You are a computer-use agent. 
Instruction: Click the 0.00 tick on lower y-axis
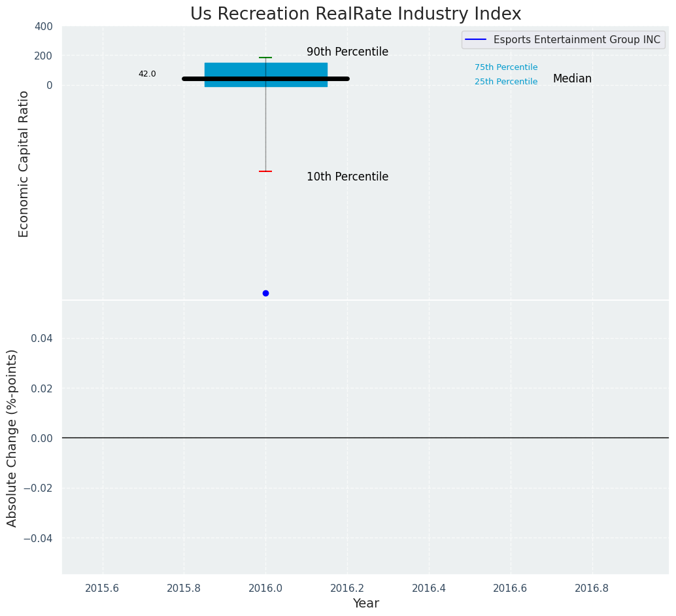(x=42, y=438)
